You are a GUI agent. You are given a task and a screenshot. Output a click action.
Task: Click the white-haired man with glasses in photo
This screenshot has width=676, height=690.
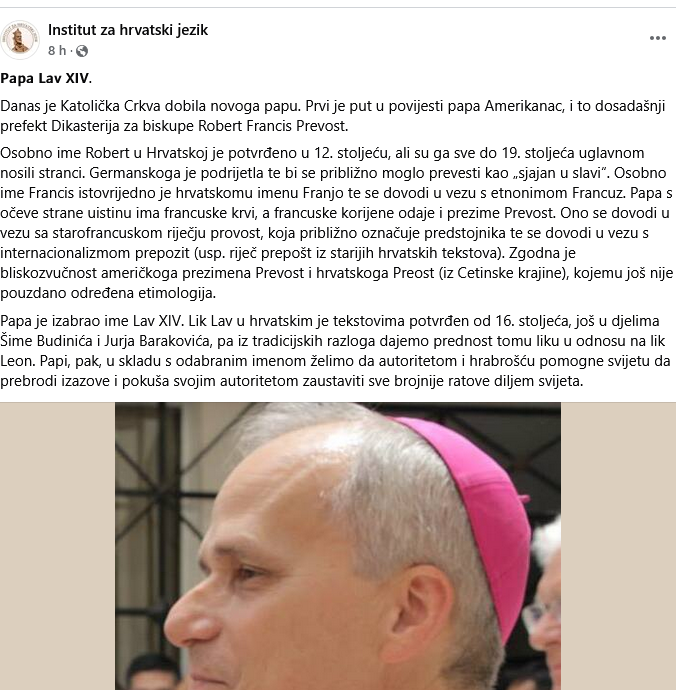click(x=545, y=607)
